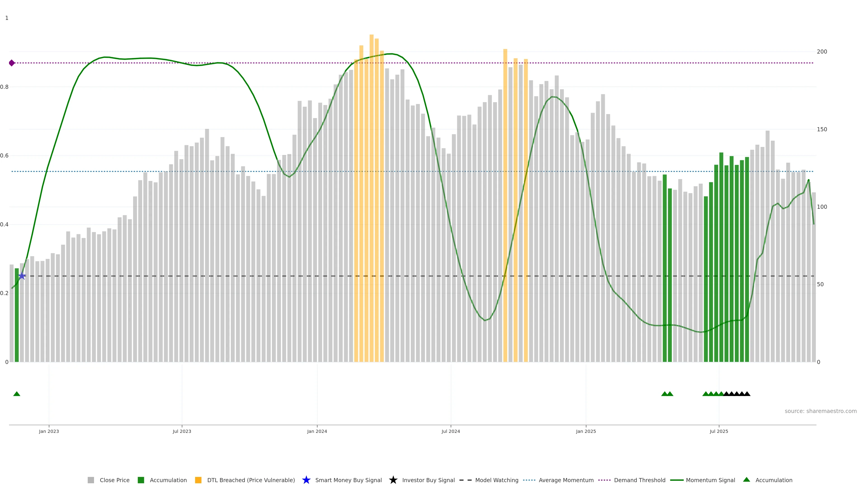Click the green triangle Accumulation legend icon

click(746, 480)
